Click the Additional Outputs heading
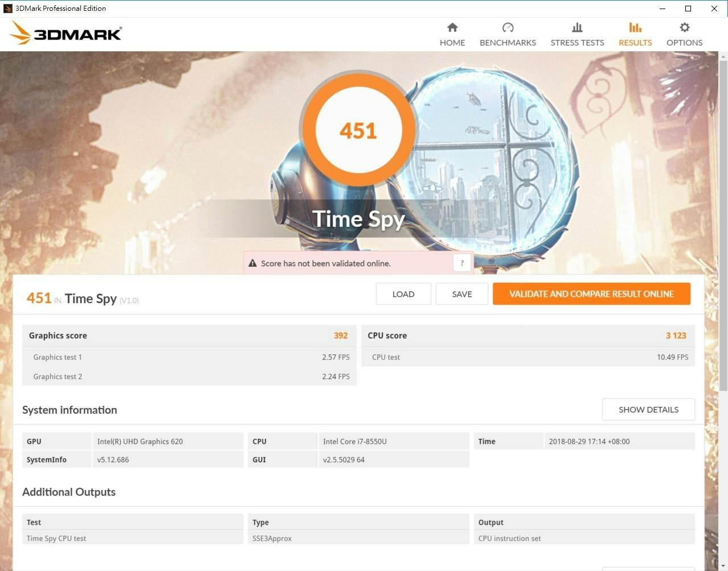728x571 pixels. [69, 492]
